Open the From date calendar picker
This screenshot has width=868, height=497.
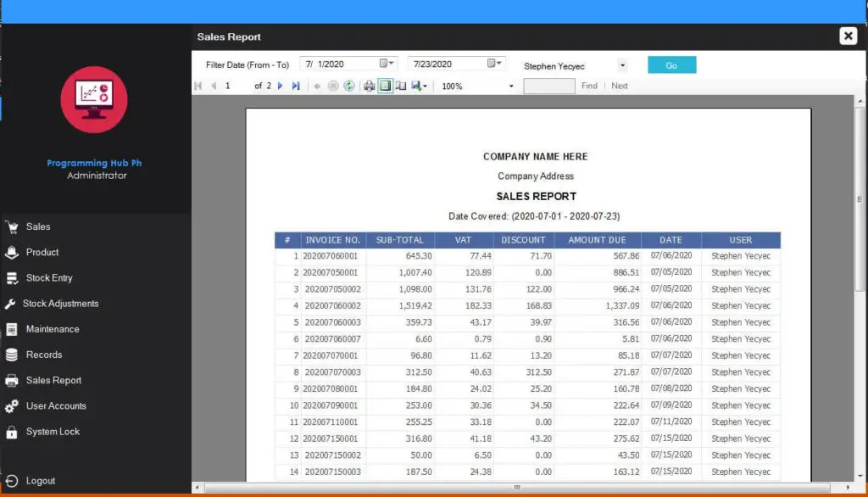pyautogui.click(x=387, y=63)
